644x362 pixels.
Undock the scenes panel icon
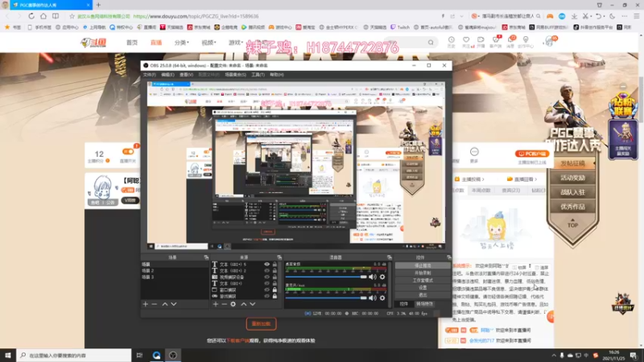[x=206, y=257]
